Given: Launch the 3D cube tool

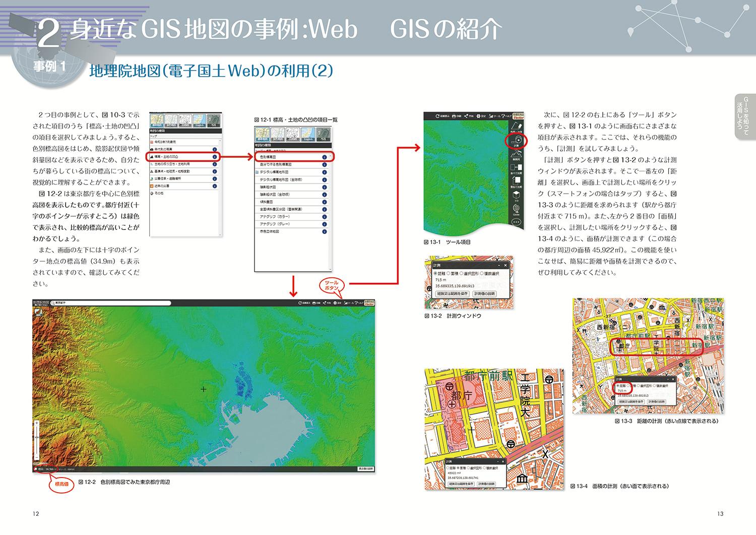Looking at the screenshot, I should 517,196.
